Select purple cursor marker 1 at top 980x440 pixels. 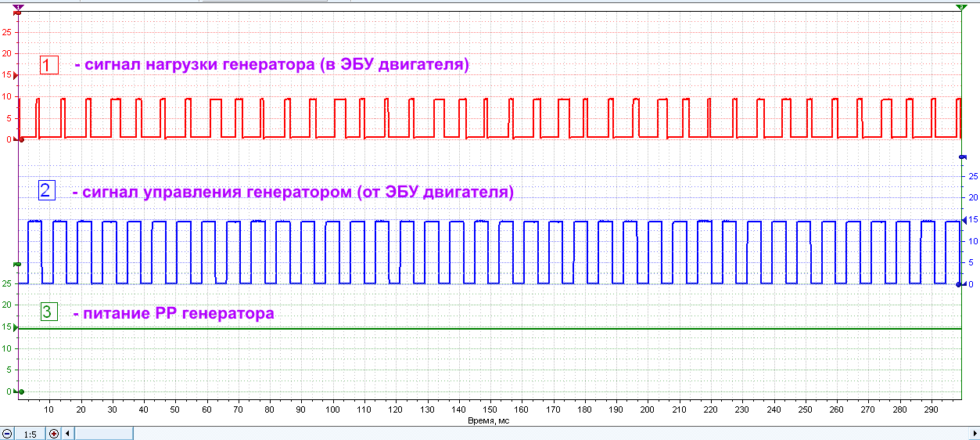click(19, 7)
